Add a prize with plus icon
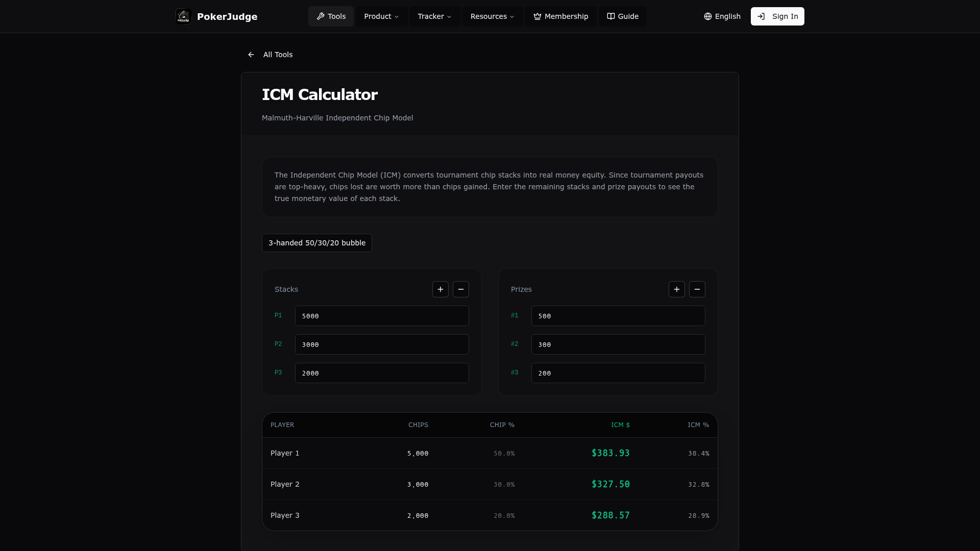Image resolution: width=980 pixels, height=551 pixels. pos(677,289)
